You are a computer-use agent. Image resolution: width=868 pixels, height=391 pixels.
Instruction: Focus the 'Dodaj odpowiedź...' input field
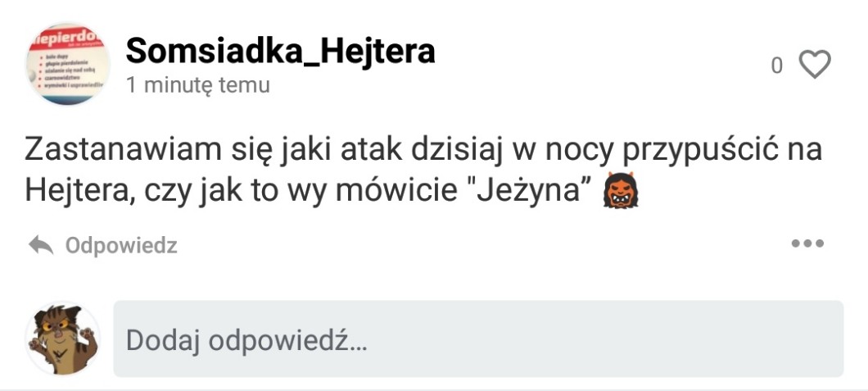(x=478, y=339)
